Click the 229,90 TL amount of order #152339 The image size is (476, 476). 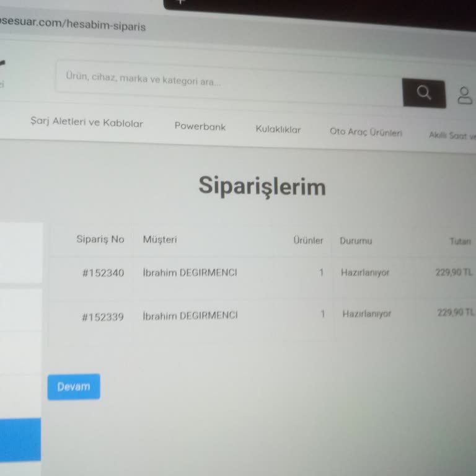pos(456,312)
